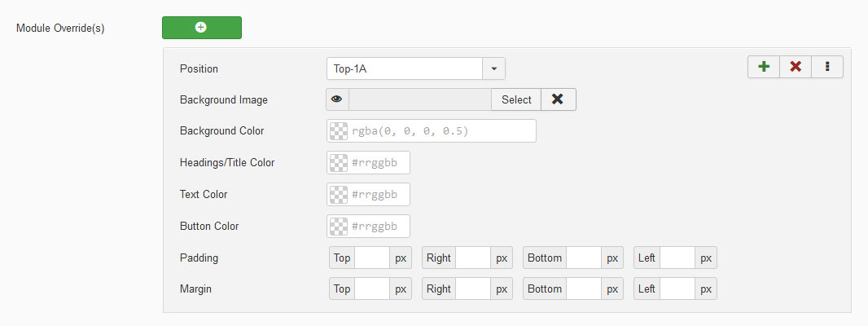This screenshot has height=326, width=868.
Task: Click the green add module override button
Action: [x=201, y=28]
